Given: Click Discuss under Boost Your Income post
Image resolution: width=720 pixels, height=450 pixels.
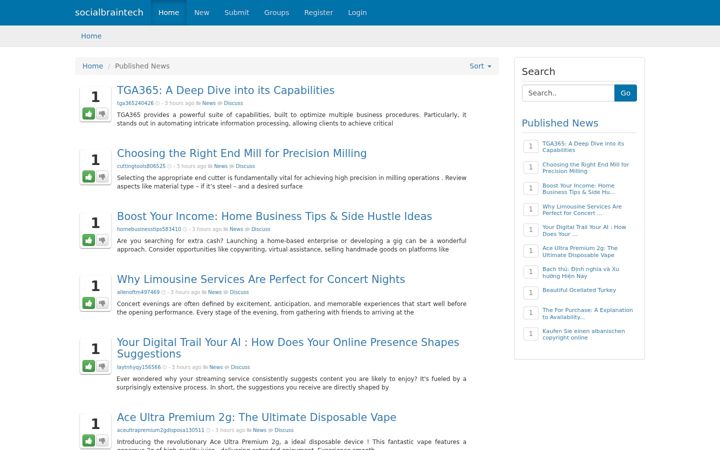Looking at the screenshot, I should (261, 229).
